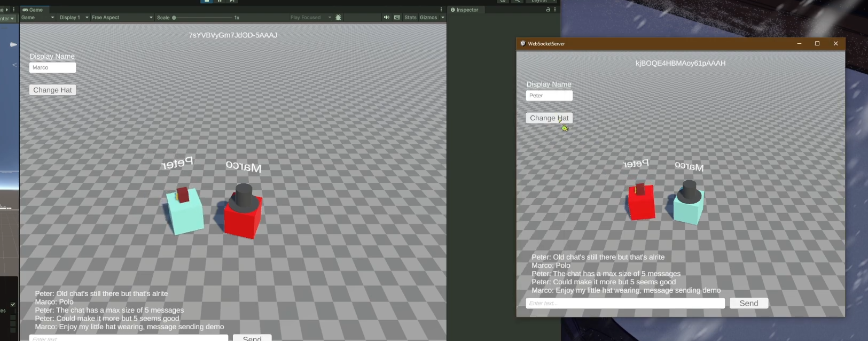Image resolution: width=868 pixels, height=341 pixels.
Task: Click Send in the WebSocketServer window
Action: pos(748,303)
